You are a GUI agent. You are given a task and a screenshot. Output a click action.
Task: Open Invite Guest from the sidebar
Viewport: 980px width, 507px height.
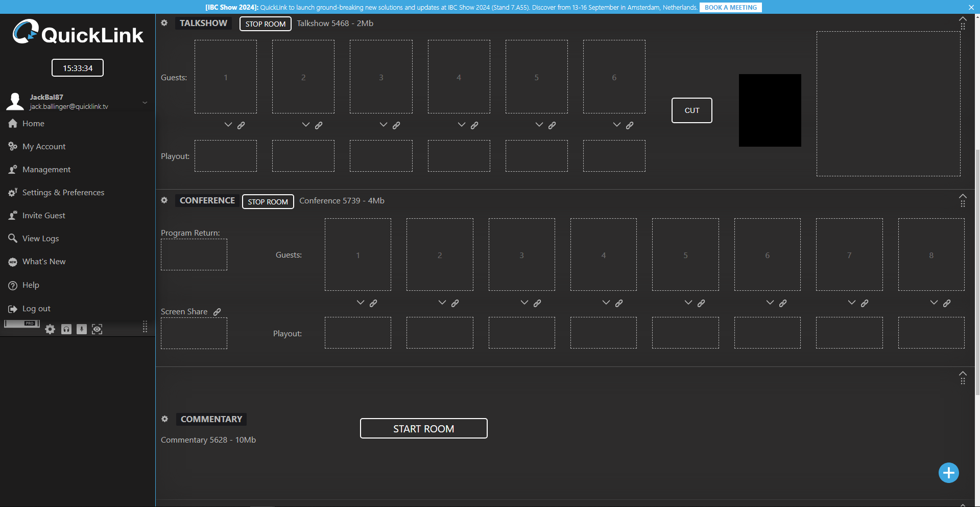(43, 216)
